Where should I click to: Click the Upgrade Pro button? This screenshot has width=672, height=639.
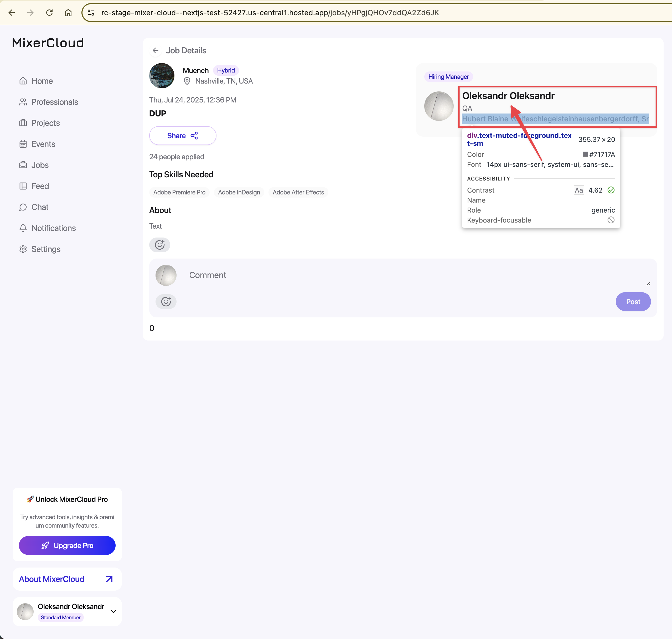67,545
